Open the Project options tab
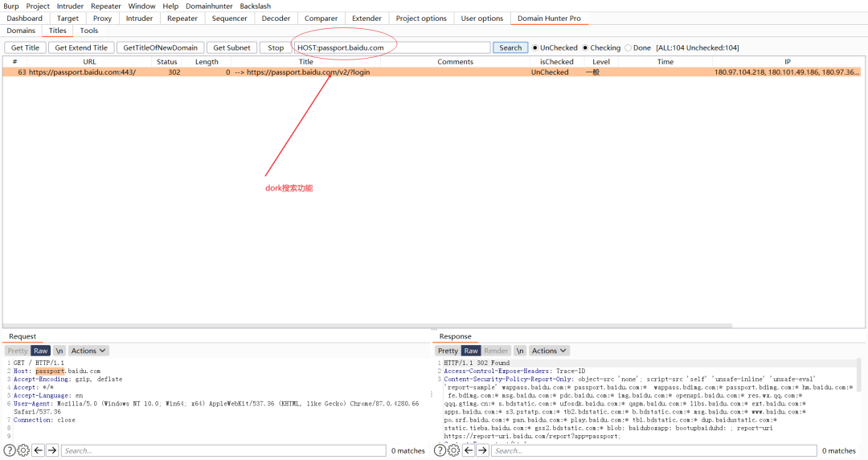 421,18
